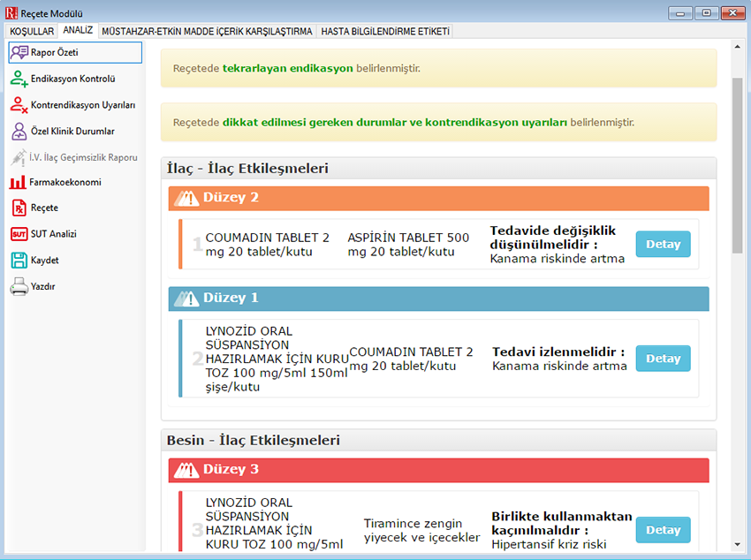Click the Düzey 2 orange warning header

438,198
